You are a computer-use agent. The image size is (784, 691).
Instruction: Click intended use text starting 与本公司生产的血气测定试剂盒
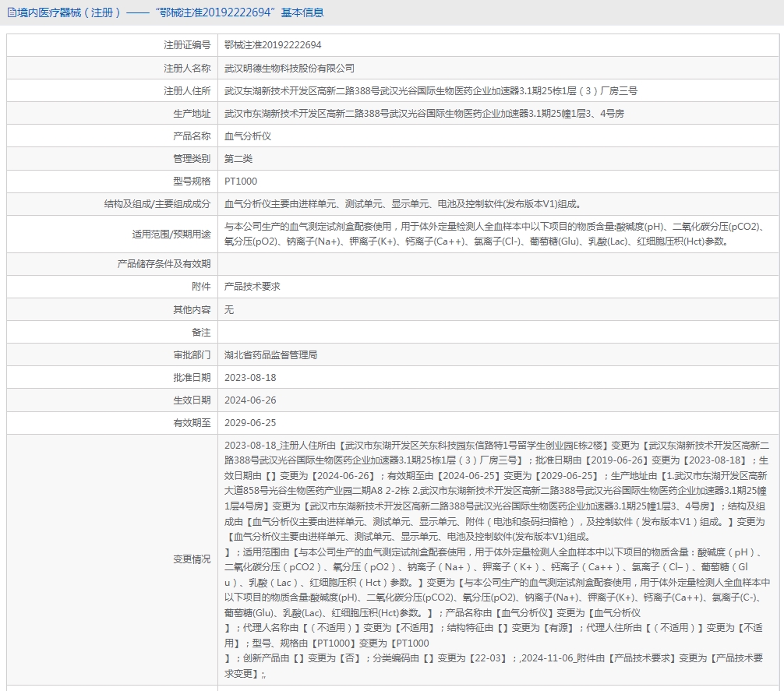495,234
